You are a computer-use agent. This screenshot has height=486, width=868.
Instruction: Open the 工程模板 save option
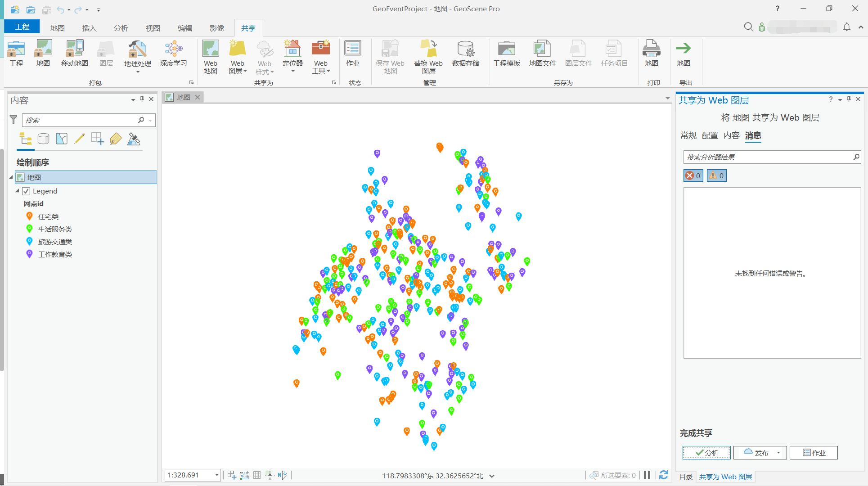click(x=506, y=55)
